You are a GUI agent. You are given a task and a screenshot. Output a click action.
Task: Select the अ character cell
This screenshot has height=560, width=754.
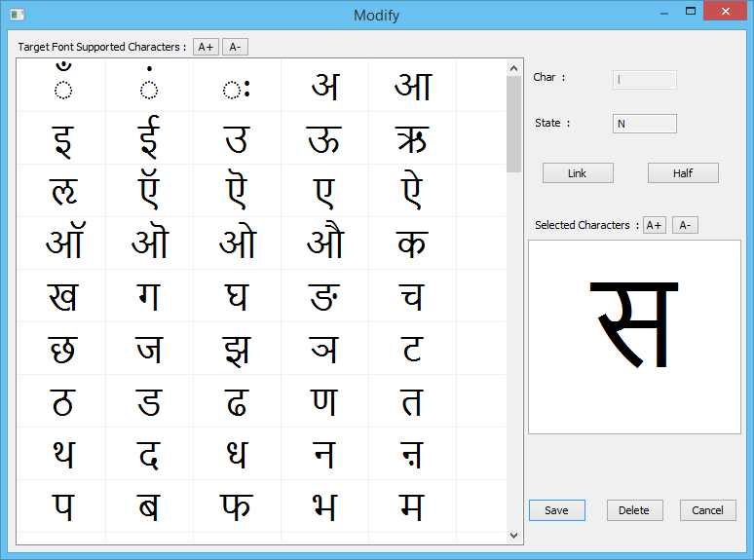pyautogui.click(x=324, y=85)
